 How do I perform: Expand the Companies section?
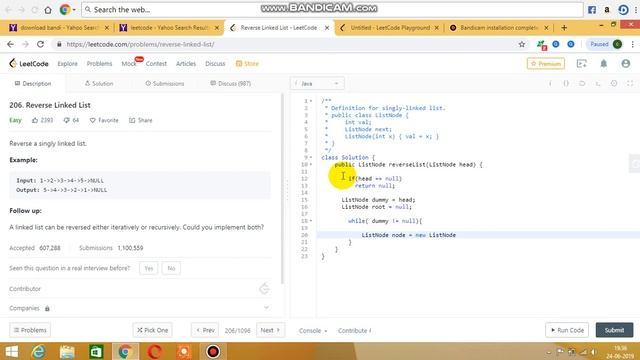click(x=266, y=308)
